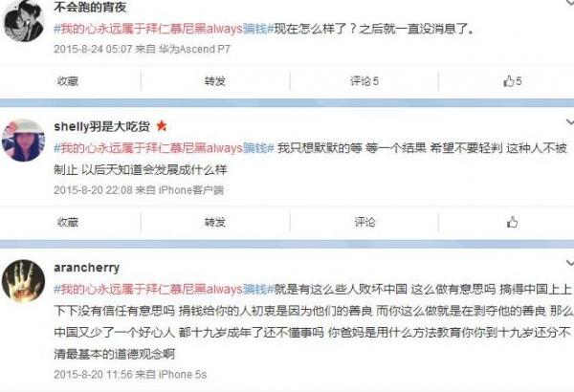Viewport: 574px width, 392px height.
Task: Open username link arancherry
Action: tap(87, 268)
